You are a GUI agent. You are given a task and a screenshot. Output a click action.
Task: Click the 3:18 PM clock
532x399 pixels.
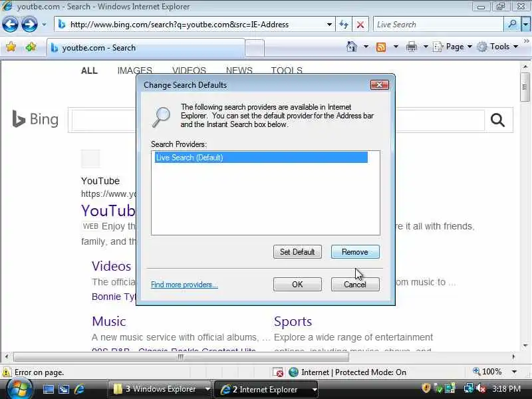point(506,388)
